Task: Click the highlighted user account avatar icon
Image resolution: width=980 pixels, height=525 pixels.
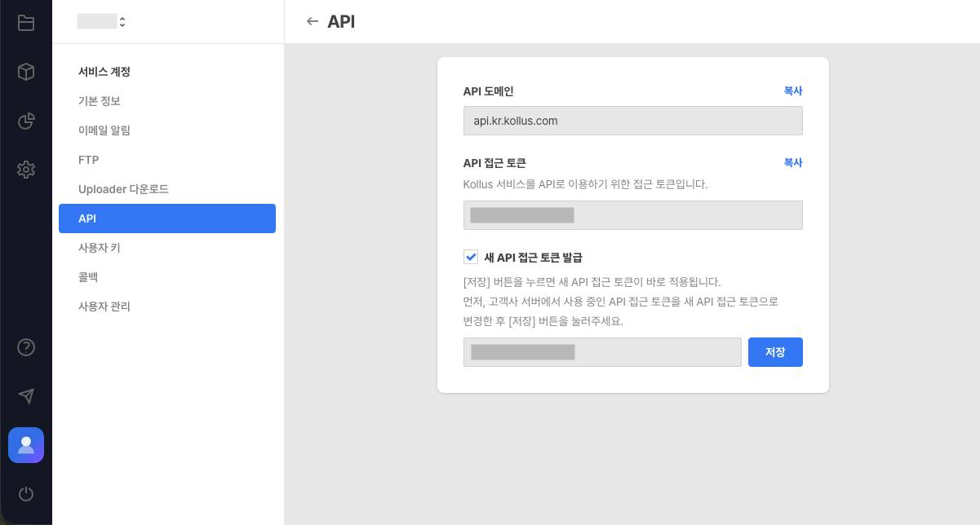Action: pyautogui.click(x=25, y=445)
